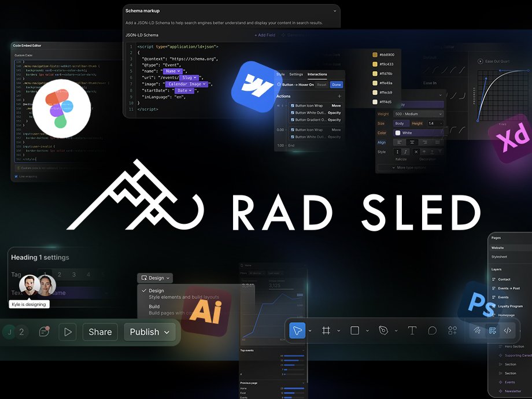The width and height of the screenshot is (532, 399).
Task: Select heading Tag 3 option
Action: pyautogui.click(x=74, y=275)
